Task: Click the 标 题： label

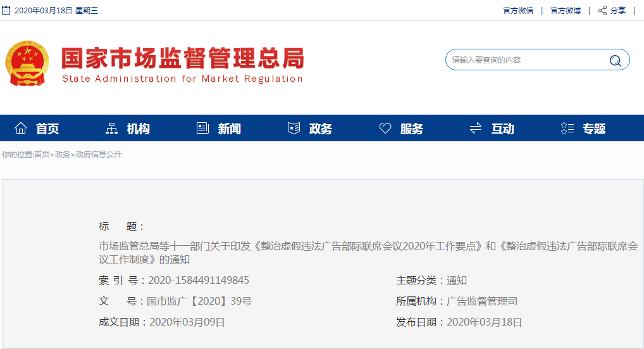Action: tap(121, 227)
